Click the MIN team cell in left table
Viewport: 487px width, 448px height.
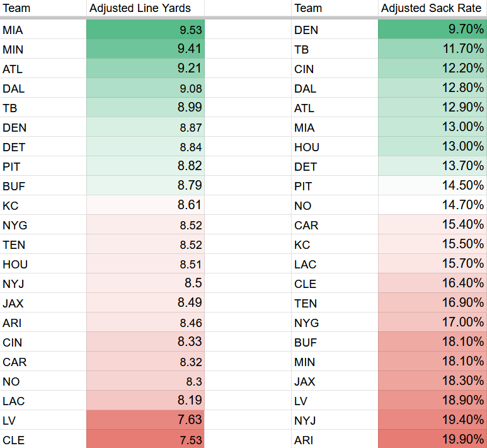point(43,50)
